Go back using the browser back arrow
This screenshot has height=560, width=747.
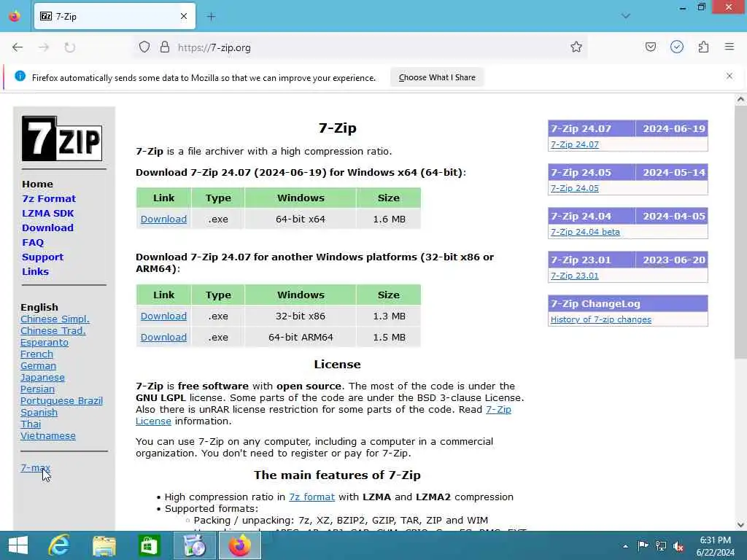click(x=18, y=47)
